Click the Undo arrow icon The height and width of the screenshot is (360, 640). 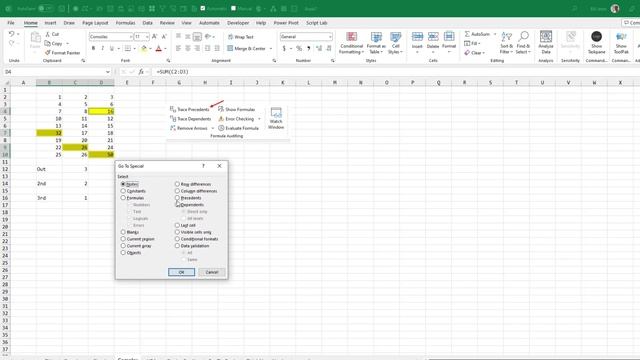tap(11, 34)
